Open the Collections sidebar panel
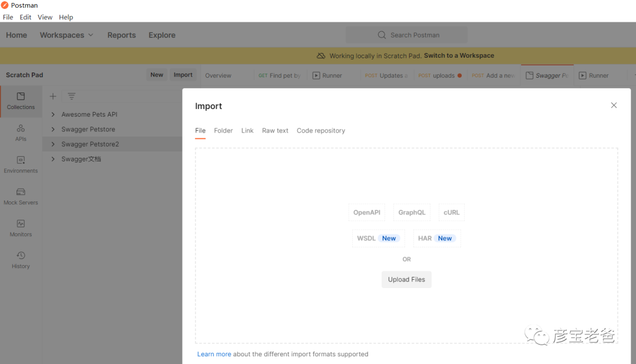This screenshot has height=364, width=636. point(21,101)
